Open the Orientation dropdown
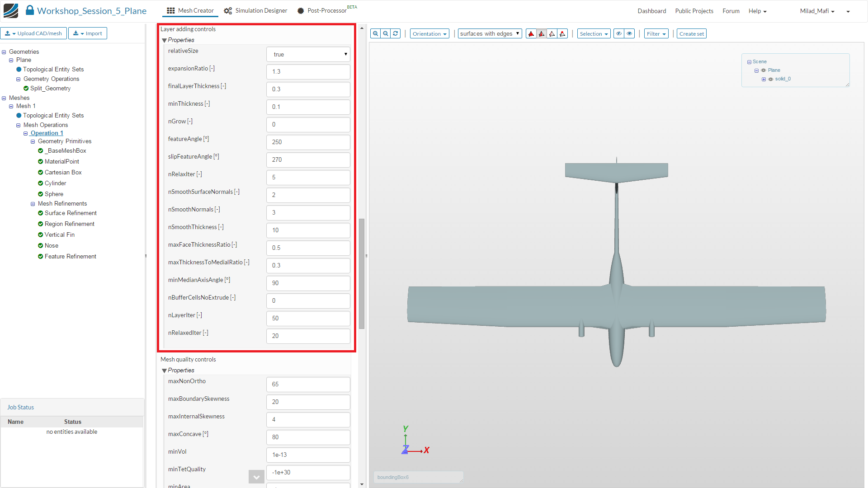This screenshot has width=868, height=488. click(x=429, y=34)
